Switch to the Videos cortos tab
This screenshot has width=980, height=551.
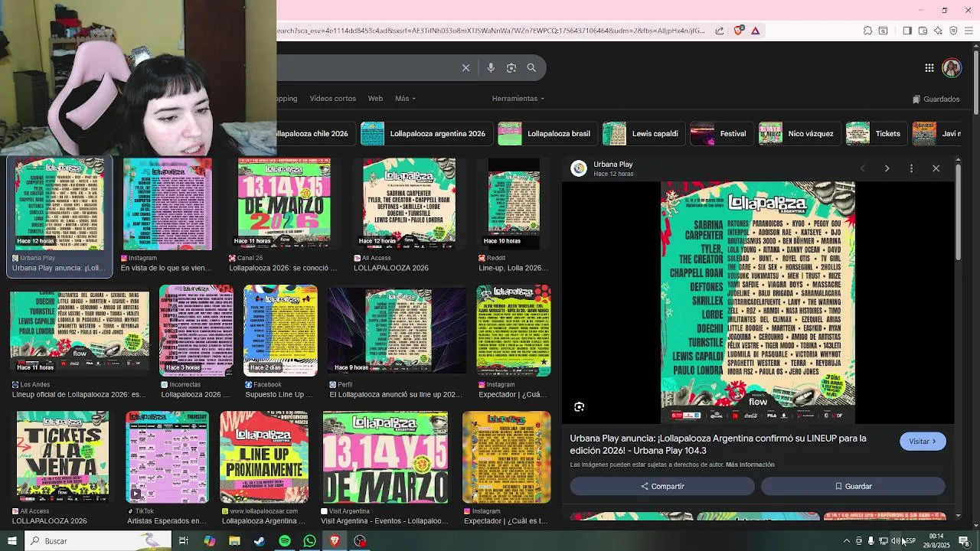click(x=332, y=98)
